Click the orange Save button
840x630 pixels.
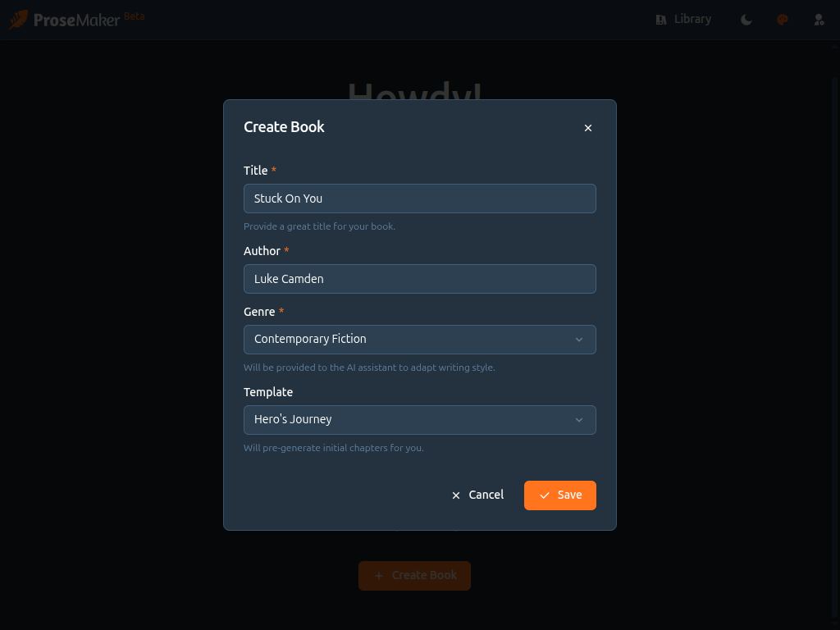(560, 495)
